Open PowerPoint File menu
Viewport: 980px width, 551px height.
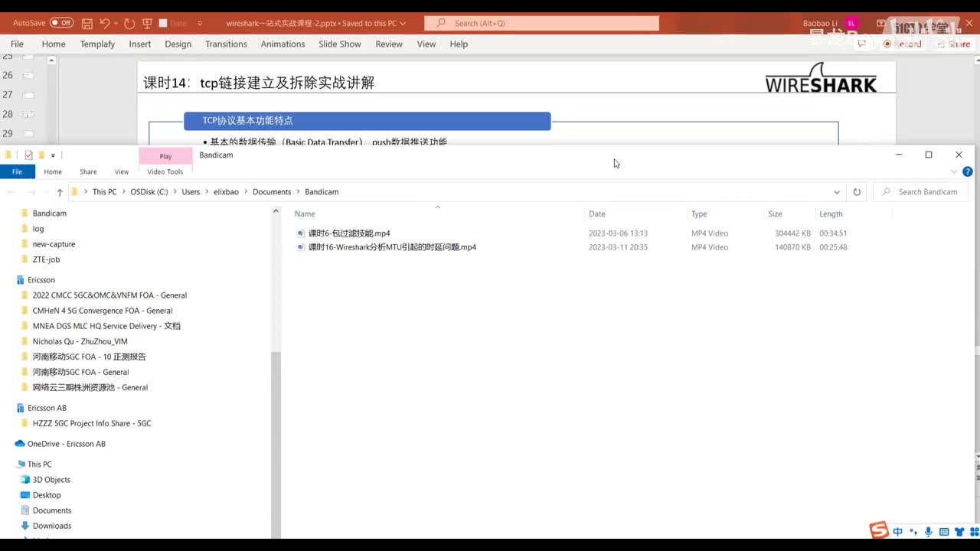click(x=17, y=44)
